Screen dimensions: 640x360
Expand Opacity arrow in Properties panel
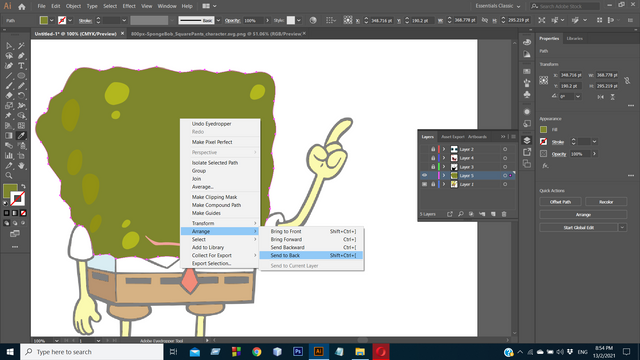click(x=594, y=154)
